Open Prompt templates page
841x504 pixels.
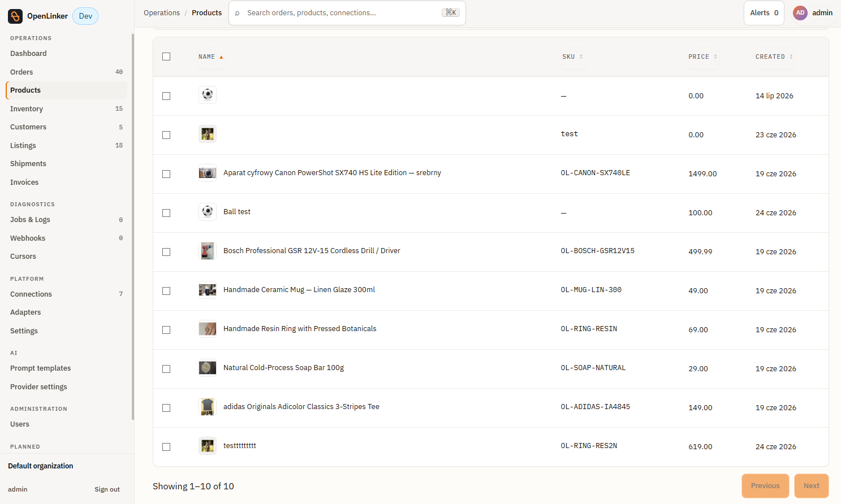click(67, 368)
